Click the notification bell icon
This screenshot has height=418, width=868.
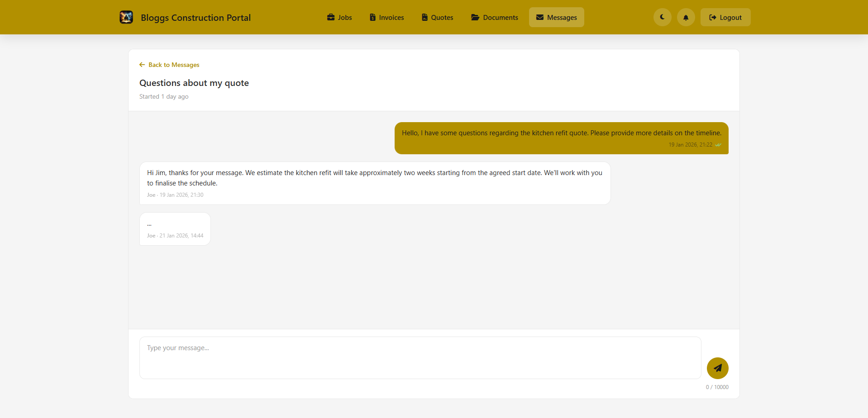click(685, 17)
